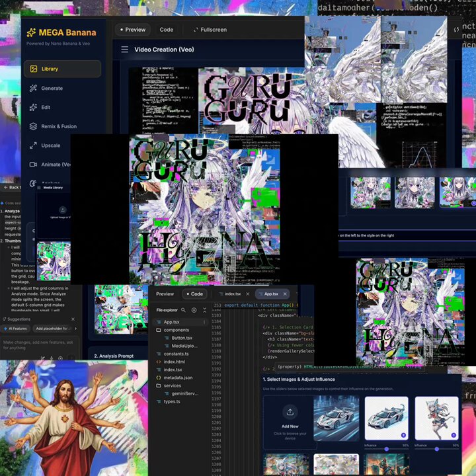This screenshot has width=476, height=476.
Task: Click the Library image icon
Action: point(34,69)
